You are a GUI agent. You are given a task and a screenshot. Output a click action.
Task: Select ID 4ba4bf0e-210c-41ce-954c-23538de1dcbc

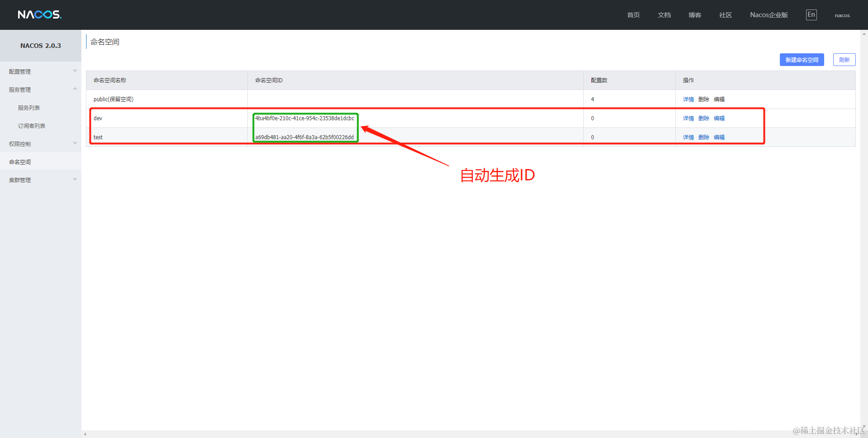coord(305,118)
